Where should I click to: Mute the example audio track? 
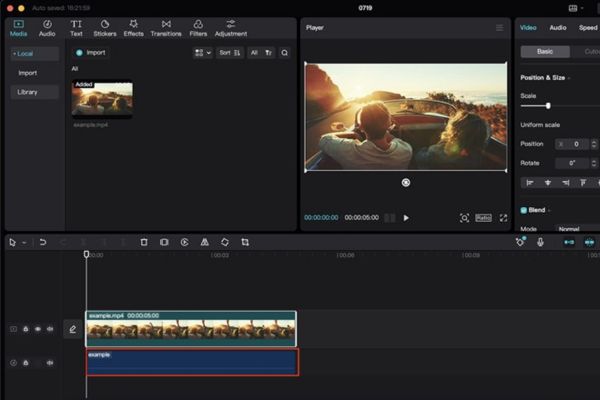(x=50, y=362)
